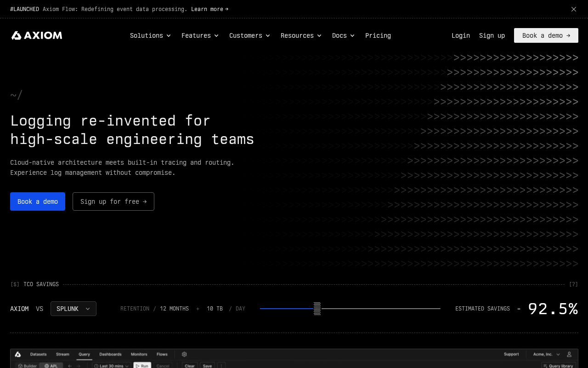588x368 pixels.
Task: Click Sign up for free button
Action: [x=113, y=201]
